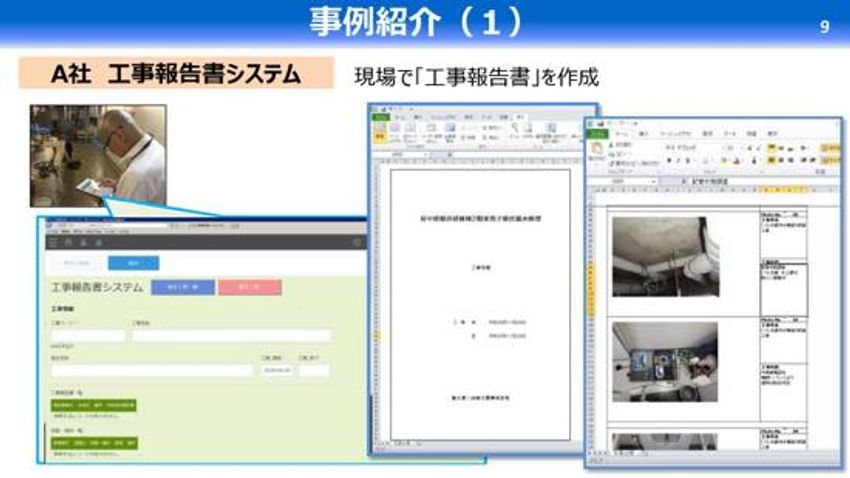The width and height of the screenshot is (850, 478).
Task: Select the white tab left of the blue tab
Action: coord(78,263)
